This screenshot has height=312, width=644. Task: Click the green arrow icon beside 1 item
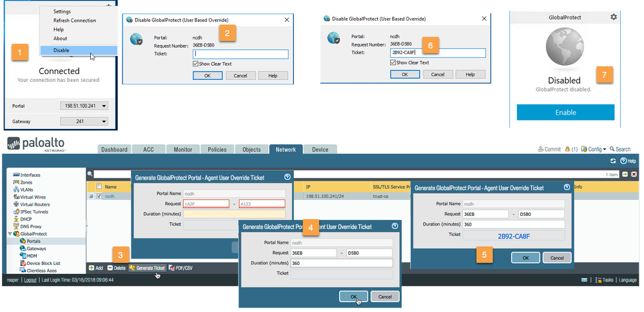tap(625, 175)
